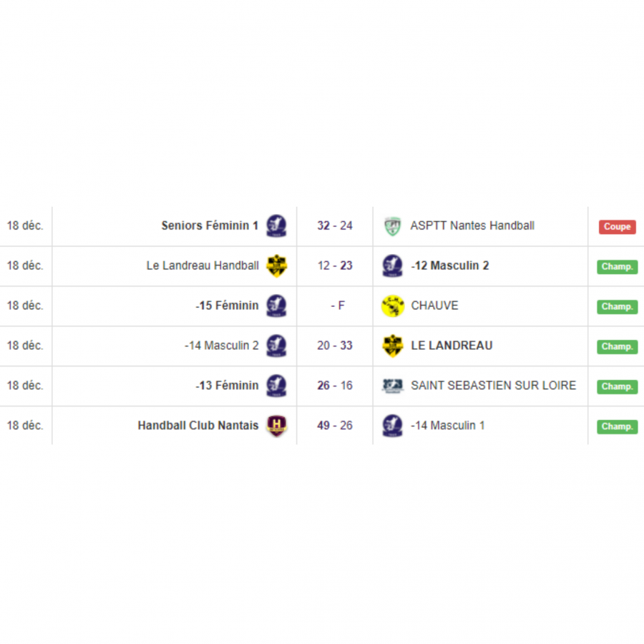Open the LE LANDREAU opponent link
Screen dimensions: 644x644
tap(452, 346)
